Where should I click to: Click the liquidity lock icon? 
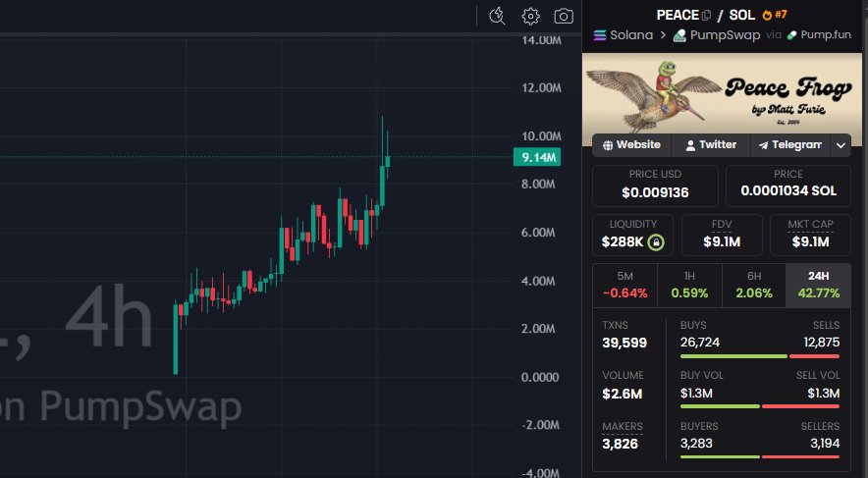point(656,242)
